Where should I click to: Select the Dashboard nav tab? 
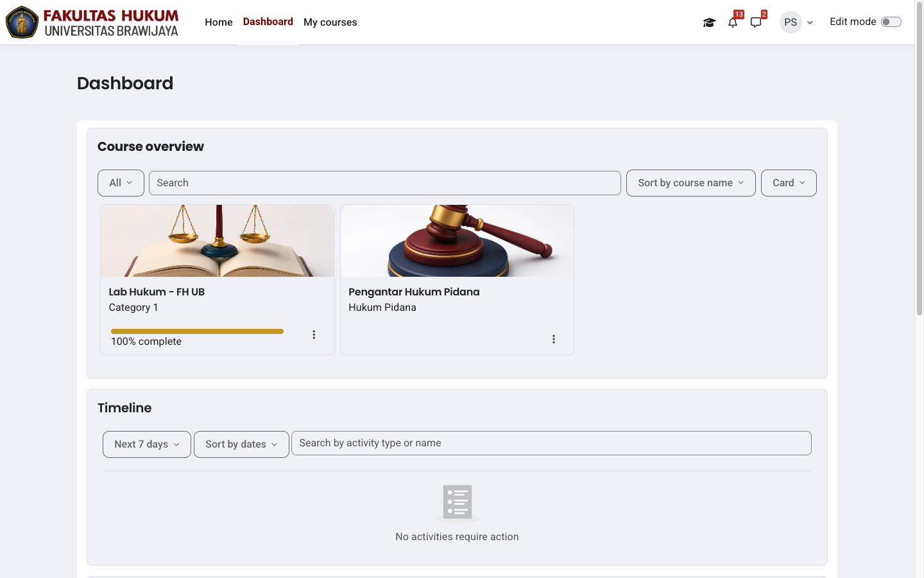click(268, 22)
